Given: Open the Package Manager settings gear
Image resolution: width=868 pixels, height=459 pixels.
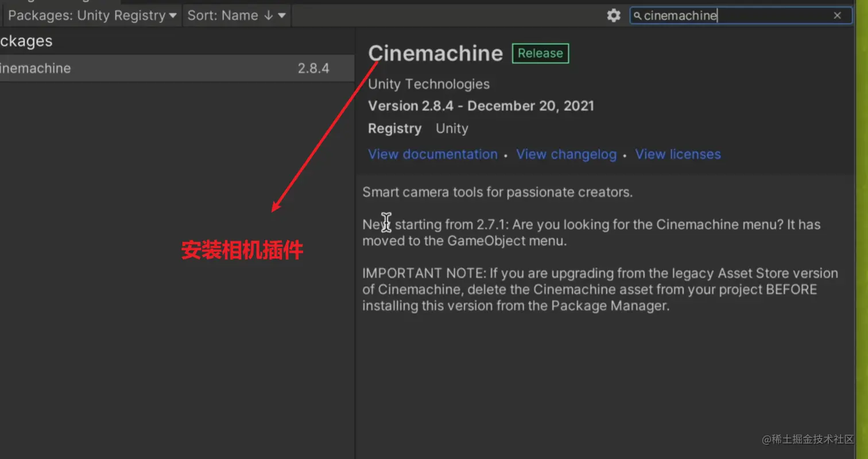Looking at the screenshot, I should 614,16.
